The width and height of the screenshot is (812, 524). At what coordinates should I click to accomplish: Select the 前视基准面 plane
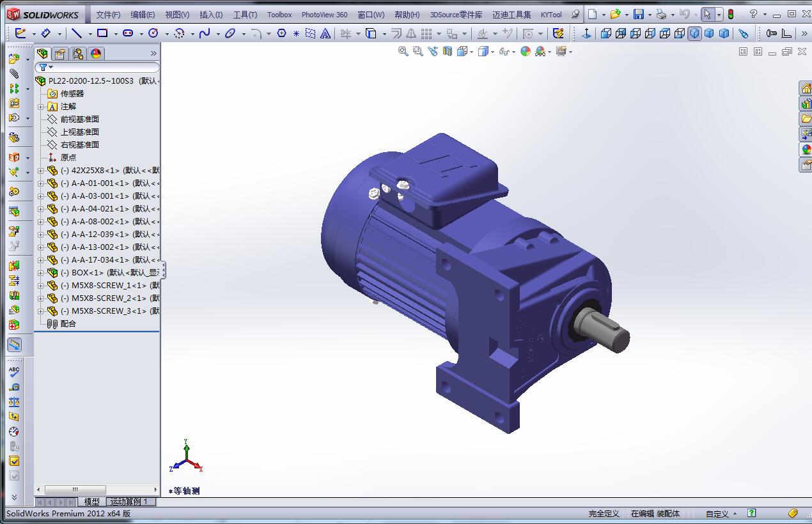[80, 119]
